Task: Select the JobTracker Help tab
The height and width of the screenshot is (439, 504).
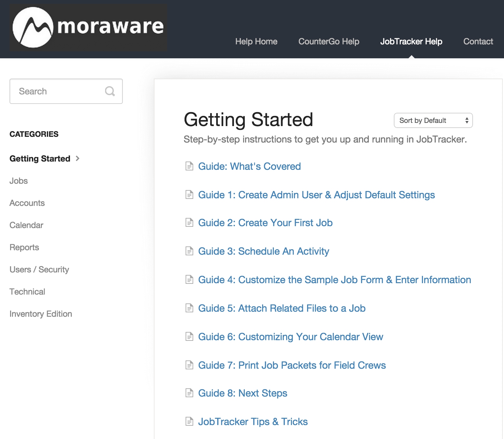Action: tap(411, 41)
